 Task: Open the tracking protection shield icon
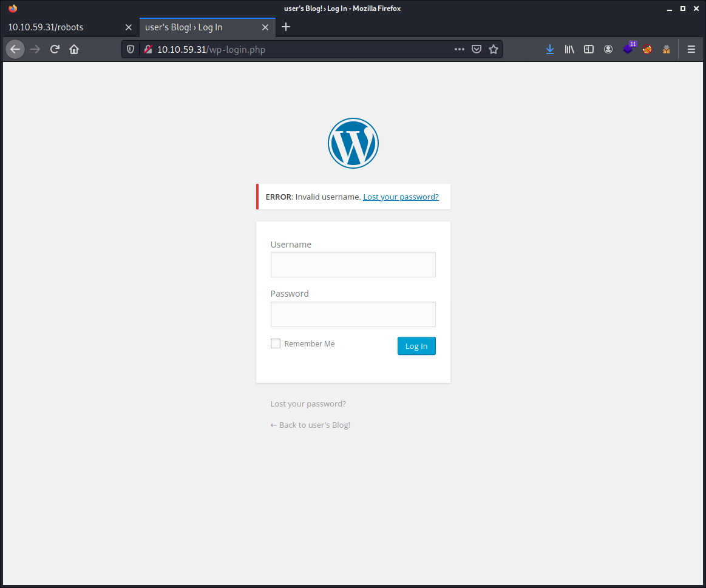tap(131, 50)
